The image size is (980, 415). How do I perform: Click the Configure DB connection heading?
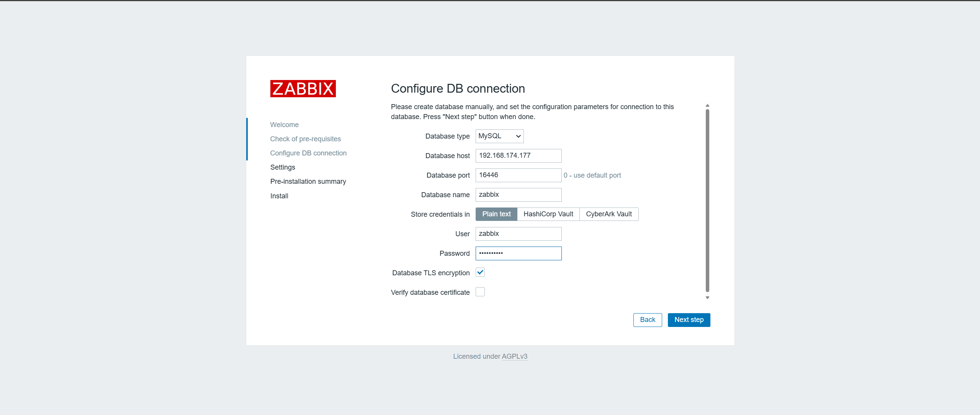pos(458,88)
